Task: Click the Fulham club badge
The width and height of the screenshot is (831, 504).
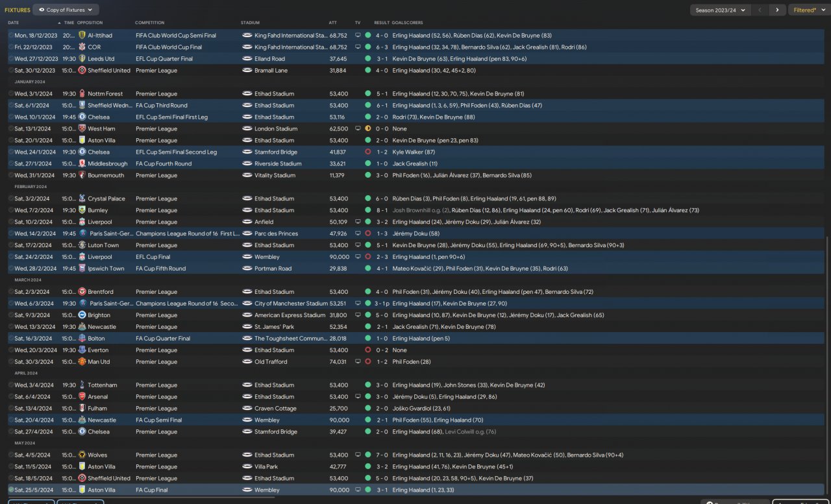Action: click(x=82, y=409)
